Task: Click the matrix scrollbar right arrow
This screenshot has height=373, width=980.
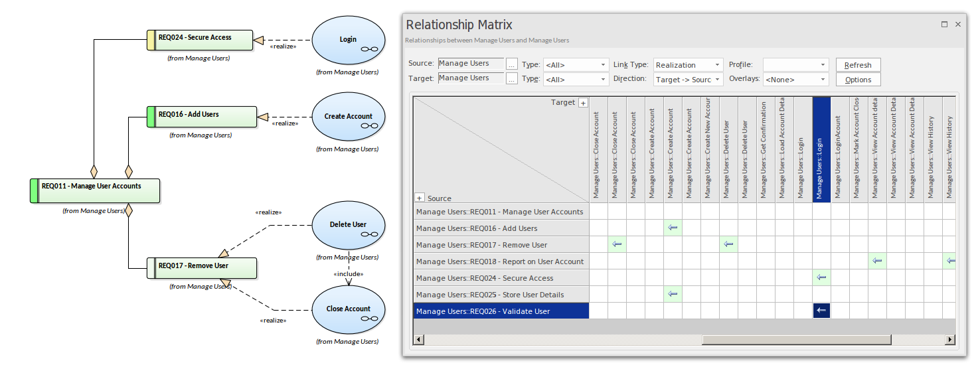Action: pos(950,339)
